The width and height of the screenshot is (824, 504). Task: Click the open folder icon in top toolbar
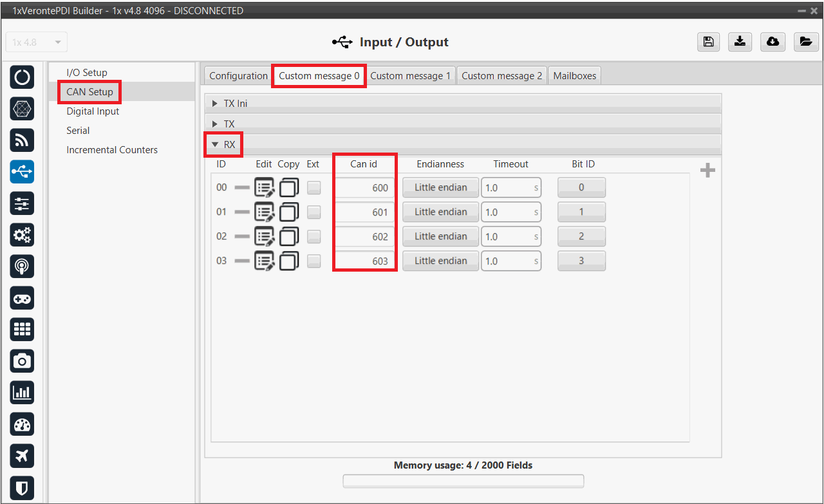[805, 42]
